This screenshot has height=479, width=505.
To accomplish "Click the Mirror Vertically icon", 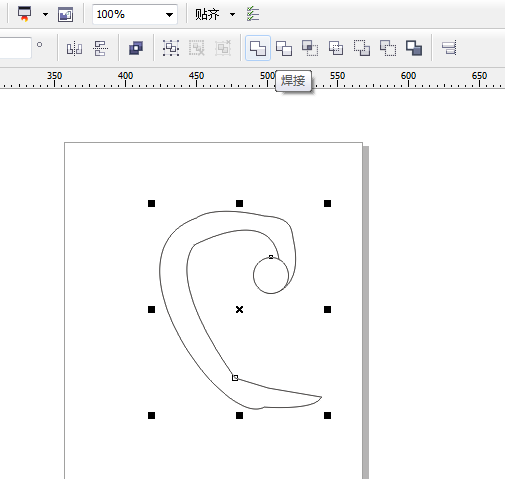I will [101, 48].
